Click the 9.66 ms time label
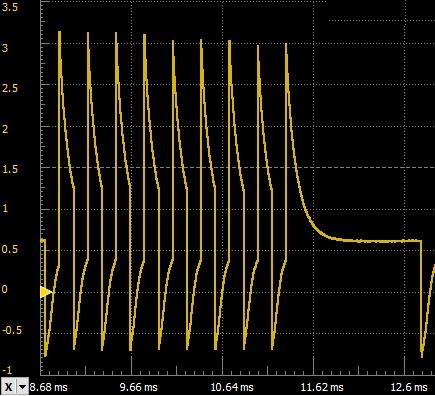 (x=138, y=387)
